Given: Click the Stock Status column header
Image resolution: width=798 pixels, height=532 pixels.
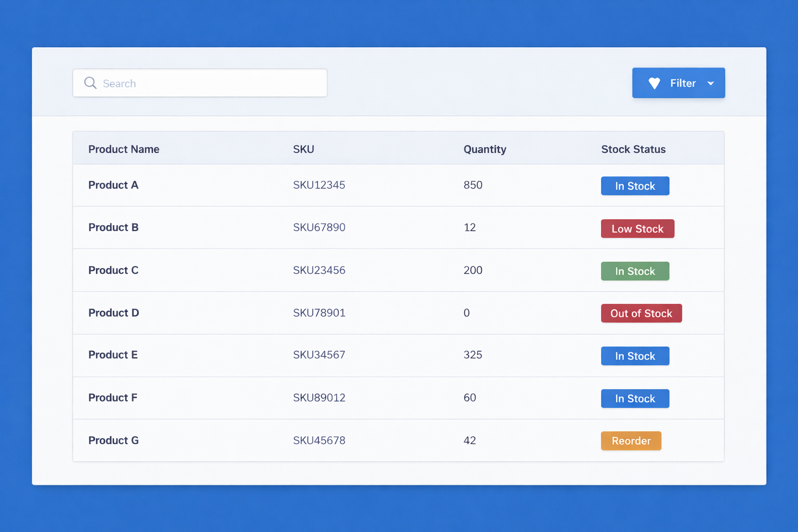Looking at the screenshot, I should [633, 149].
